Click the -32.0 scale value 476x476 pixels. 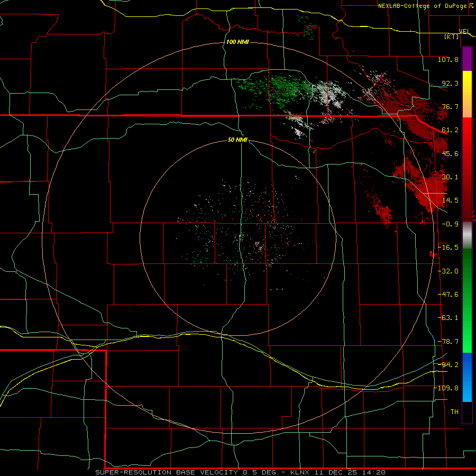coord(448,271)
